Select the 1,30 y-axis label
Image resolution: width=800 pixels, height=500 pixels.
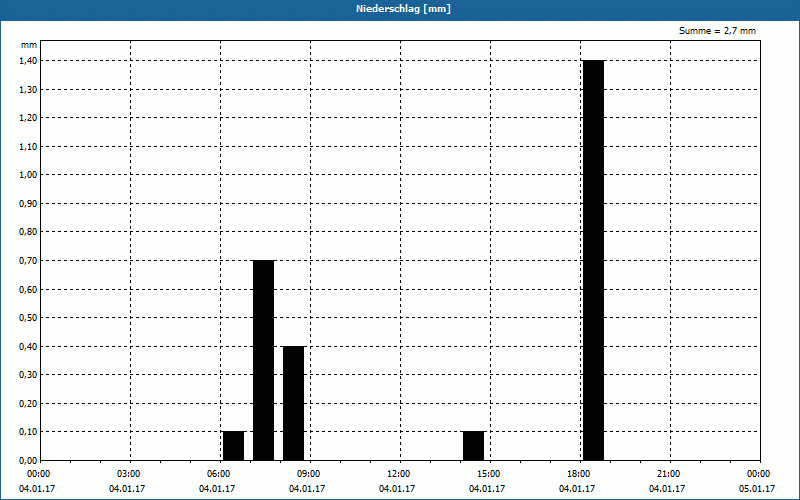pos(29,89)
